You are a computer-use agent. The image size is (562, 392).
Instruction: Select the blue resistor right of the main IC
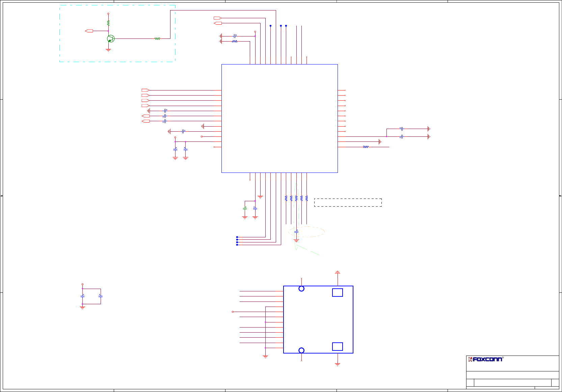366,147
